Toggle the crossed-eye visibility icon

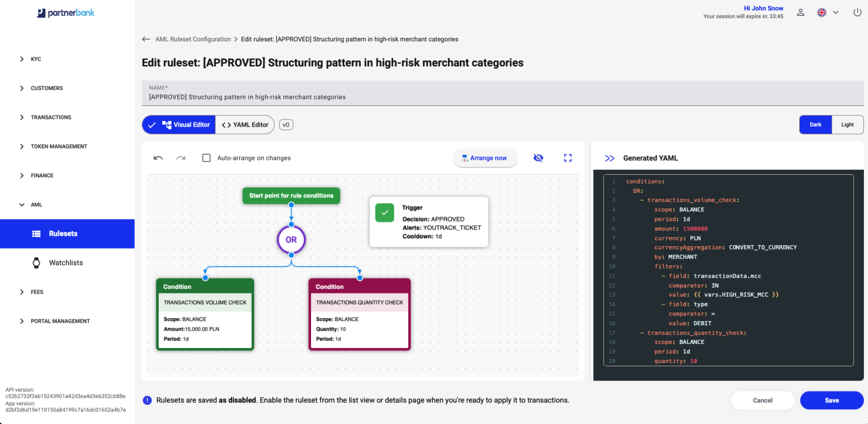click(x=538, y=158)
